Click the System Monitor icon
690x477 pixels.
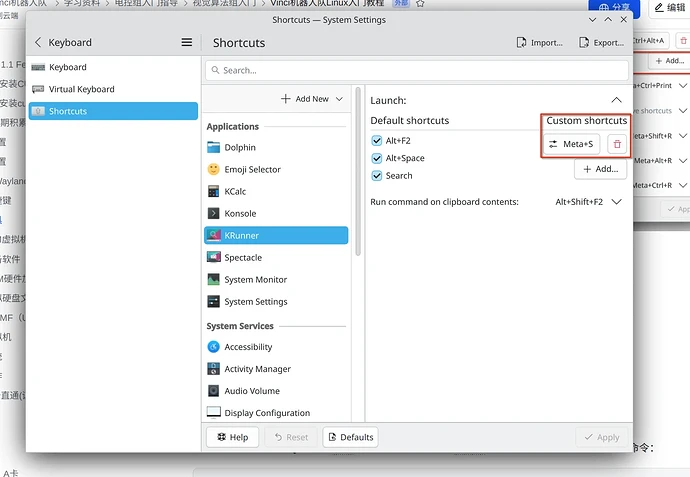(214, 280)
